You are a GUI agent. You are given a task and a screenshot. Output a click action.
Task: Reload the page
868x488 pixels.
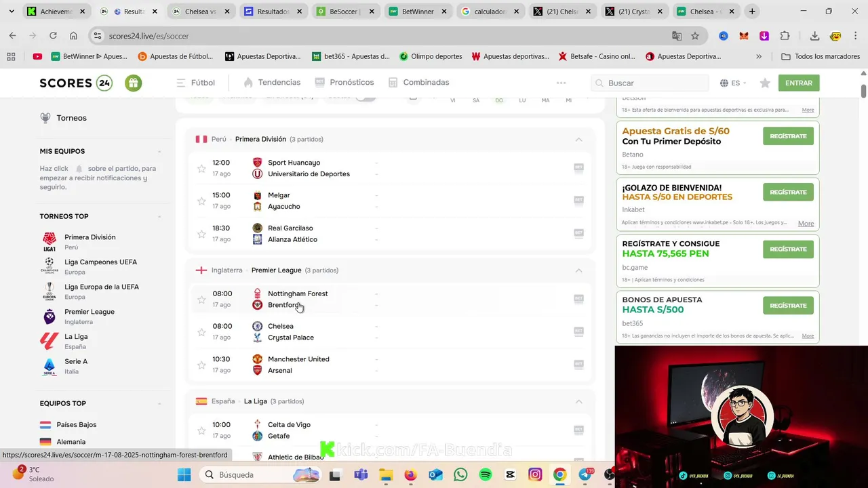(53, 36)
